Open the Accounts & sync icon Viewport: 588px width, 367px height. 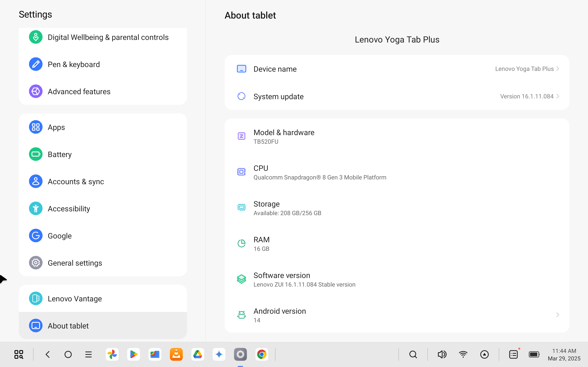coord(36,181)
